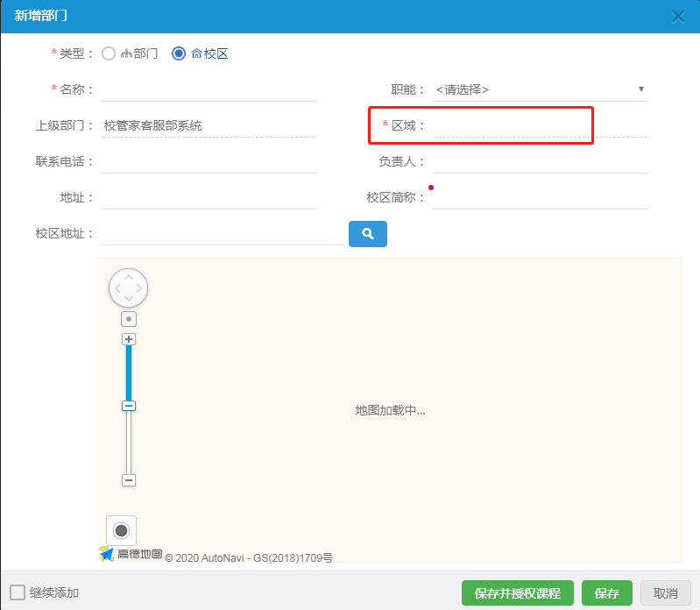700x610 pixels.
Task: Click the map geolocation circle button
Action: pyautogui.click(x=122, y=530)
